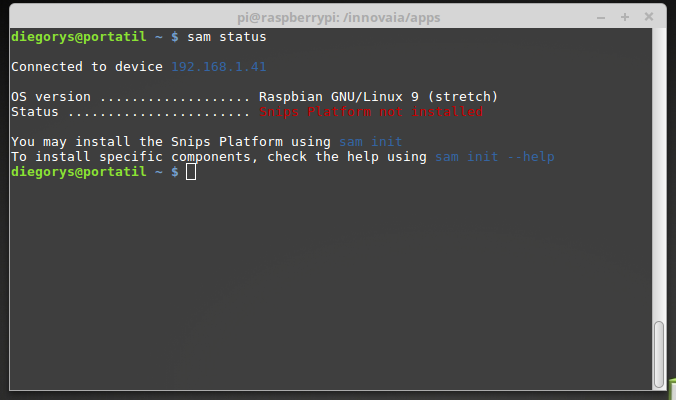Click the typed 'sam status' command

pos(226,37)
